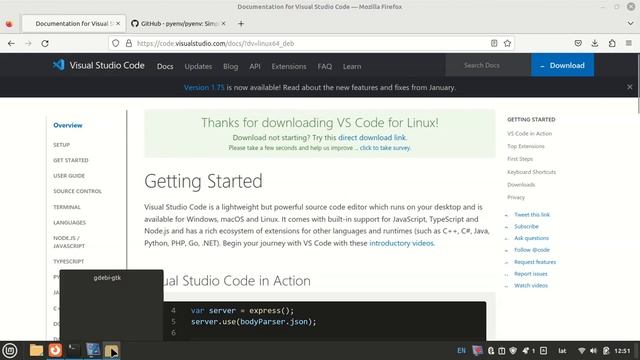Open the Firefox downloads panel
The image size is (640, 360).
595,43
